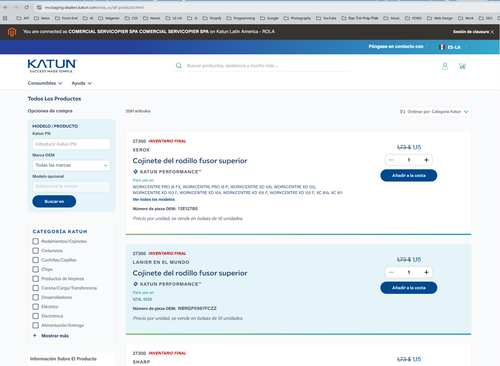Open the Ordenar por Categoría Katun dropdown
The height and width of the screenshot is (366, 500).
pos(434,112)
